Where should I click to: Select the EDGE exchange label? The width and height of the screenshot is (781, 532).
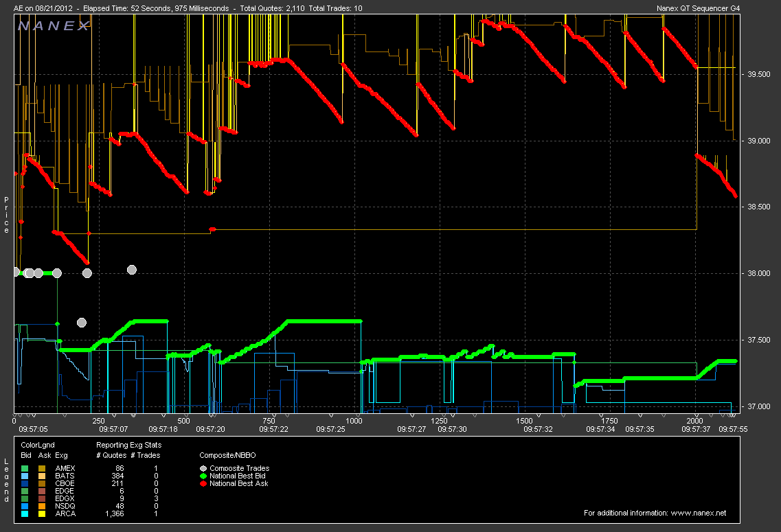[x=65, y=491]
